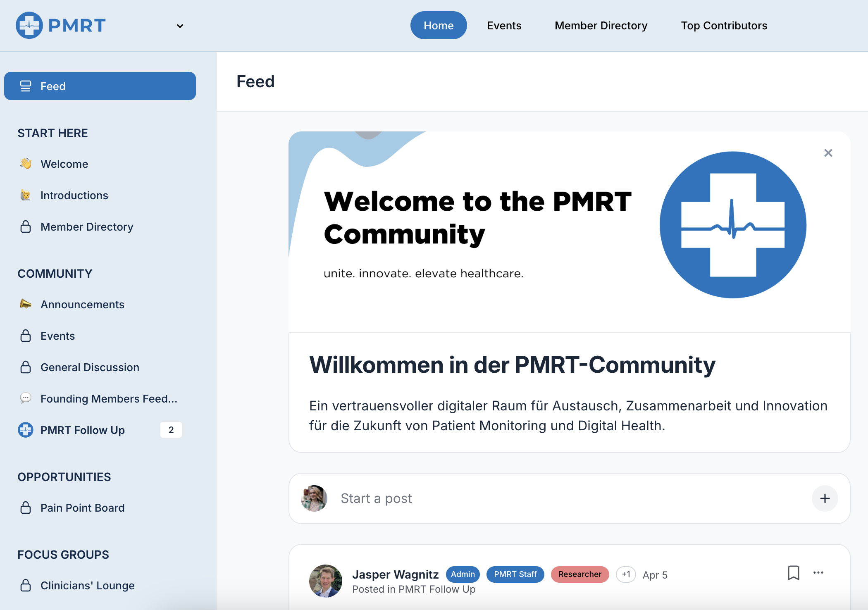Click the Admin badge
The image size is (868, 610).
coord(463,574)
